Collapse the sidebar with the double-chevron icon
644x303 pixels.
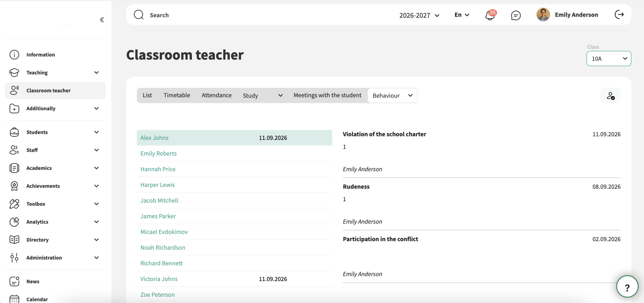coord(102,20)
